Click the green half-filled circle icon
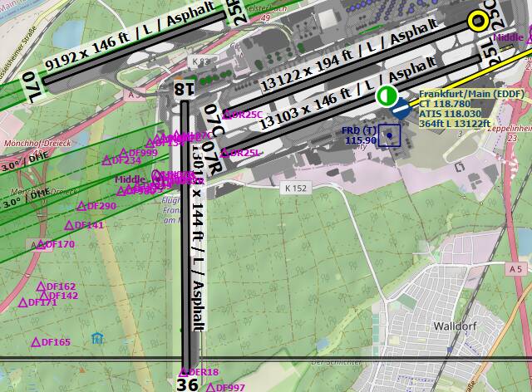This screenshot has width=532, height=392. pyautogui.click(x=385, y=96)
